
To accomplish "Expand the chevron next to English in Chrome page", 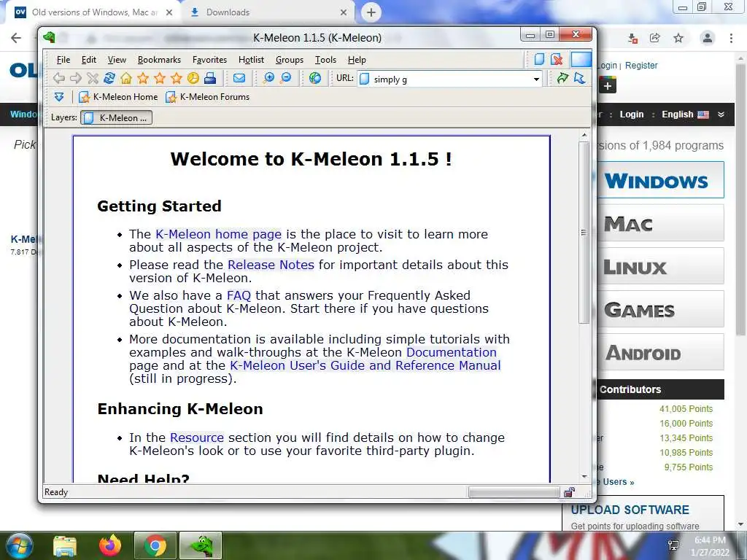I will pyautogui.click(x=721, y=114).
